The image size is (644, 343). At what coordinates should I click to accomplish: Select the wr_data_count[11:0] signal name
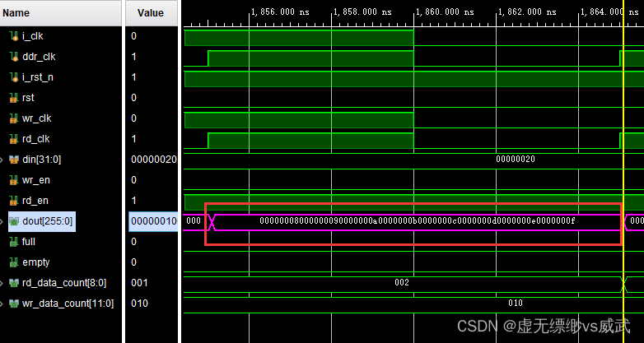pos(68,304)
